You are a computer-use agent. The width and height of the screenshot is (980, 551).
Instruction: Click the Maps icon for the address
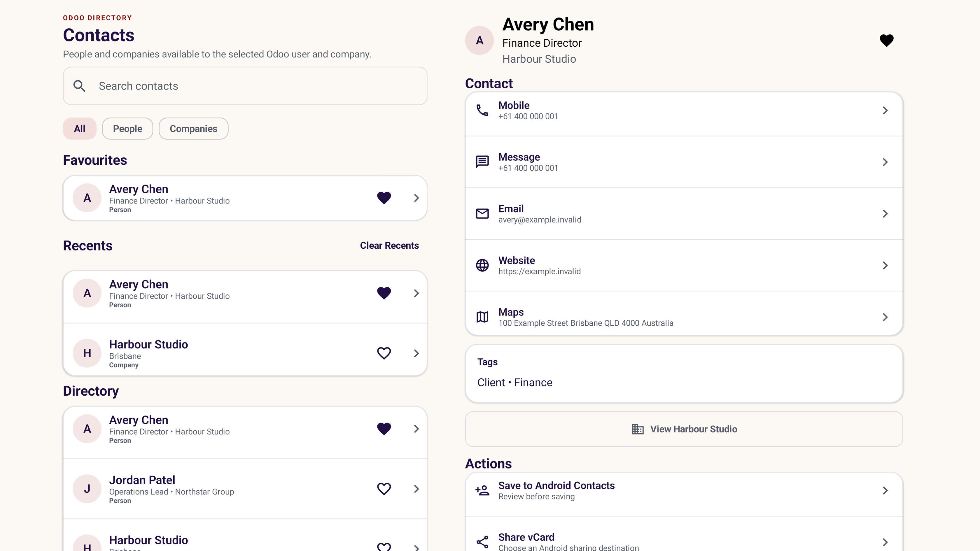[482, 317]
